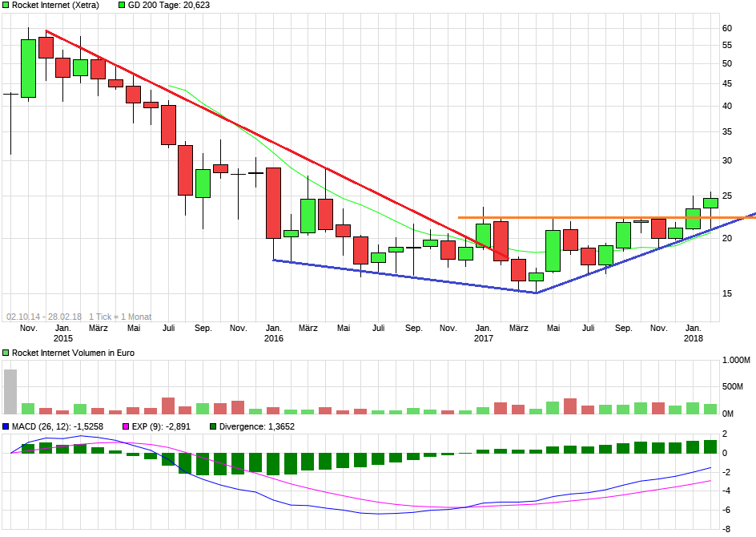Screen dimensions: 756x537
Task: Select the green color swatch beside Volumen legend
Action: tap(4, 352)
